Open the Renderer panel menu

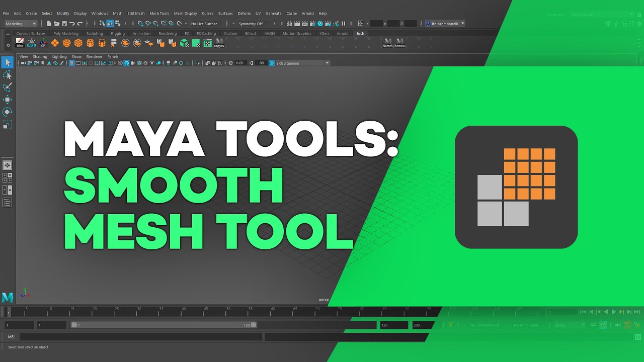(x=94, y=57)
